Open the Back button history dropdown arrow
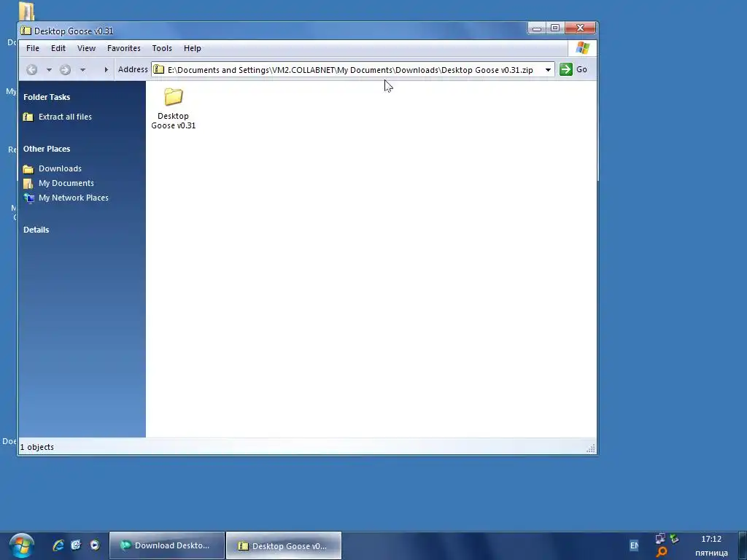The image size is (747, 560). pyautogui.click(x=49, y=70)
